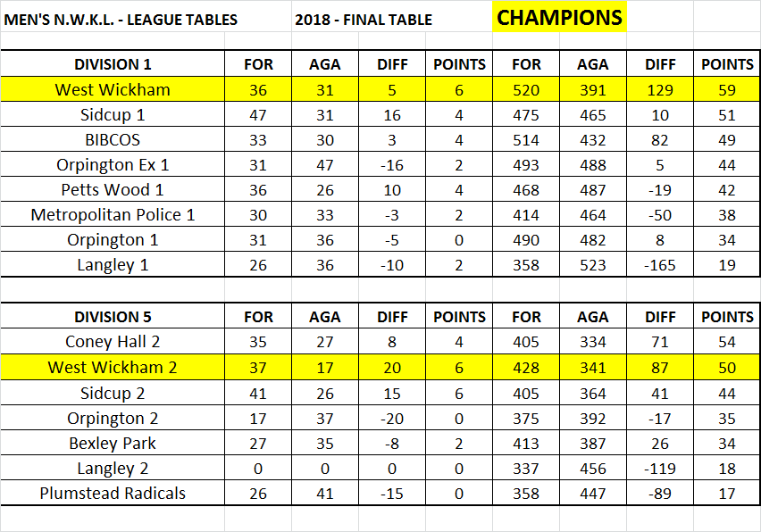The height and width of the screenshot is (532, 761).
Task: Click the Petts Wood 1 cell
Action: pos(113,189)
